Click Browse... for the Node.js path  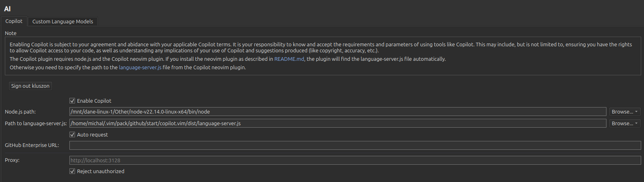pyautogui.click(x=622, y=112)
